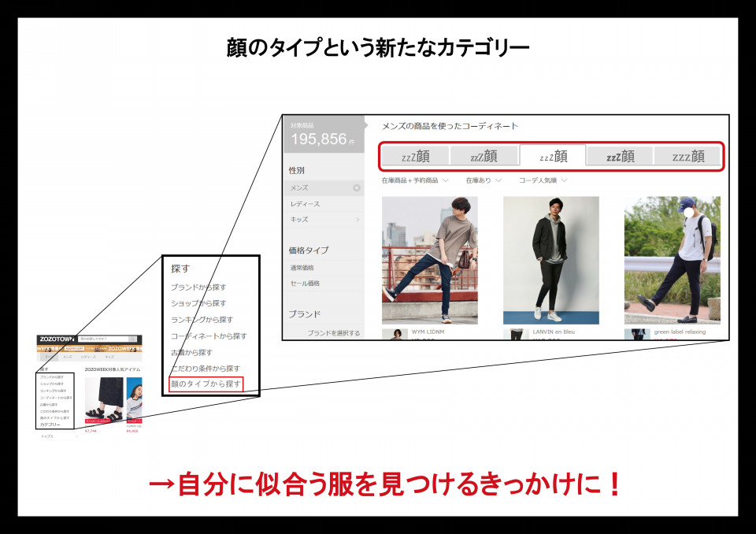Select the highlighted white face-type tab
Viewport: 756px width, 534px height.
(x=553, y=156)
